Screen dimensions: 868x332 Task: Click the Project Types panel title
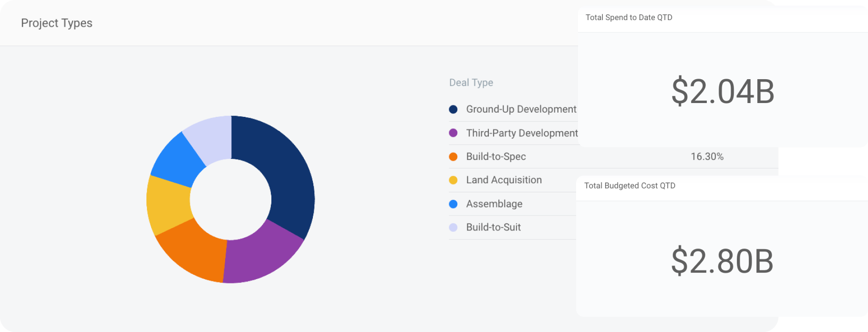point(57,23)
